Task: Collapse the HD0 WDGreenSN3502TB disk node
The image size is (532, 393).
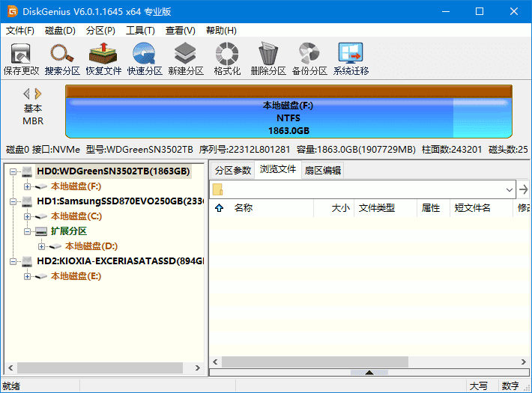Action: click(13, 171)
